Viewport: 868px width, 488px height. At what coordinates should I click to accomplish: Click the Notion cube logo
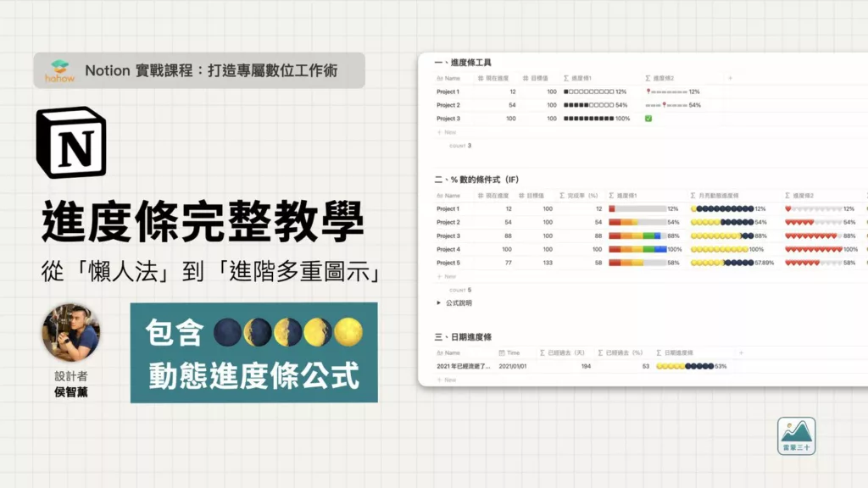(x=71, y=142)
